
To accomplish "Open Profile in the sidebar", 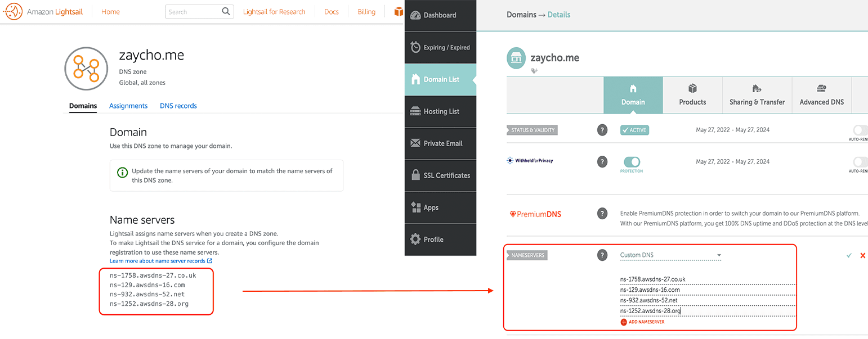I will pyautogui.click(x=440, y=239).
